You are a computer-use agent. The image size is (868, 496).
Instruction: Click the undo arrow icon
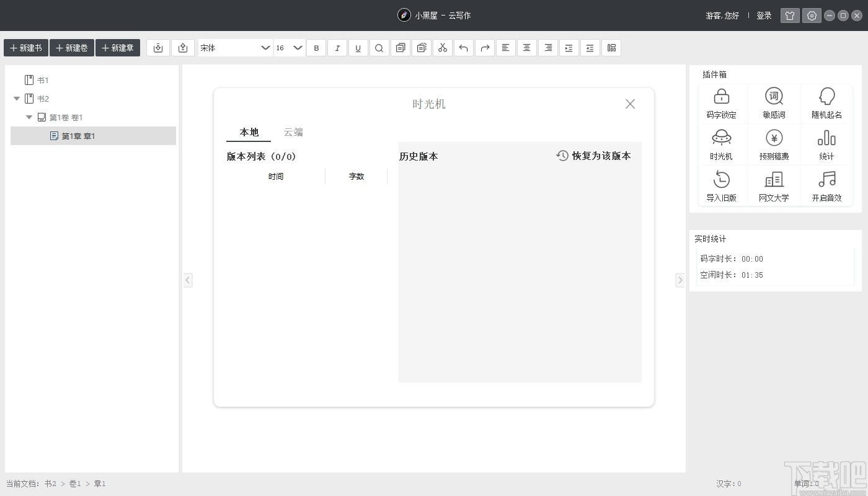pos(464,48)
